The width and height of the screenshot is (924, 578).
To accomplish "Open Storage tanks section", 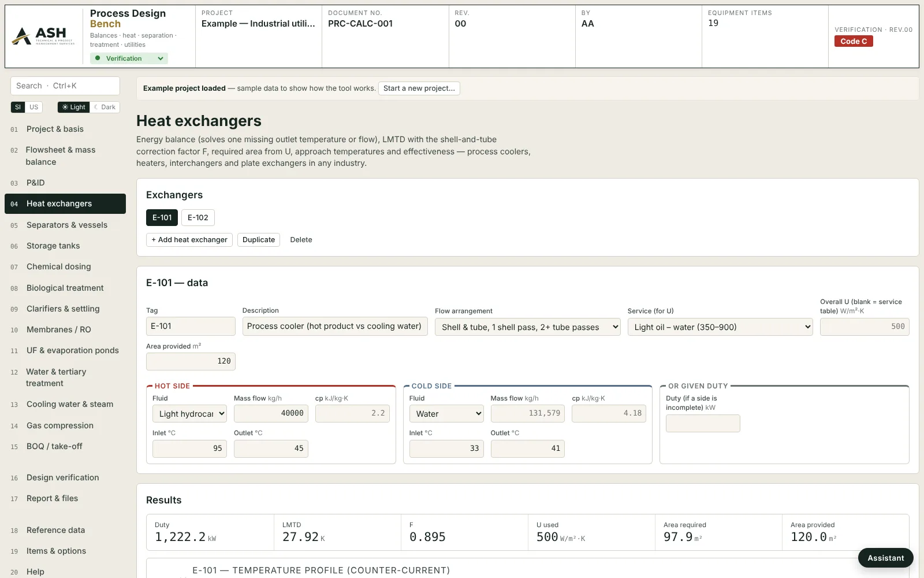I will tap(65, 246).
